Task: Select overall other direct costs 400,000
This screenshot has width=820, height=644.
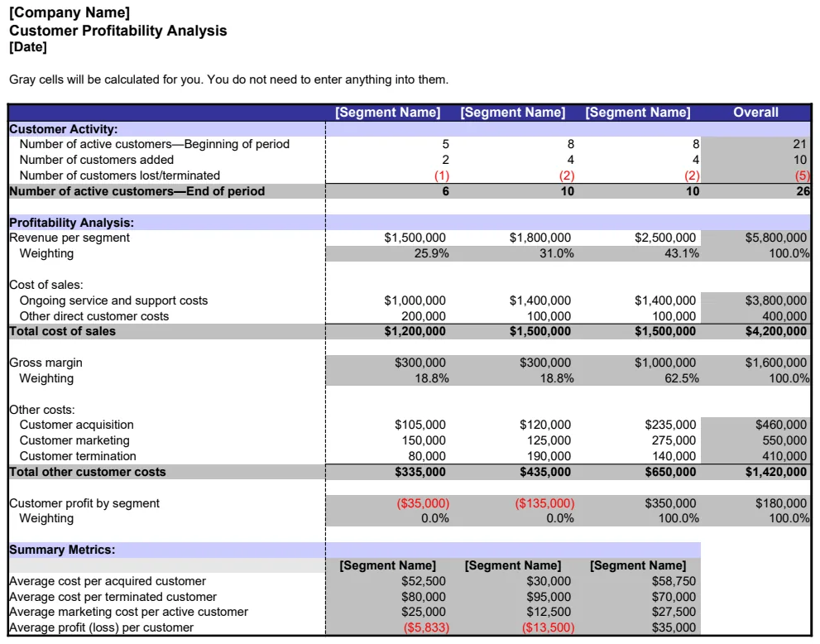Action: click(784, 316)
